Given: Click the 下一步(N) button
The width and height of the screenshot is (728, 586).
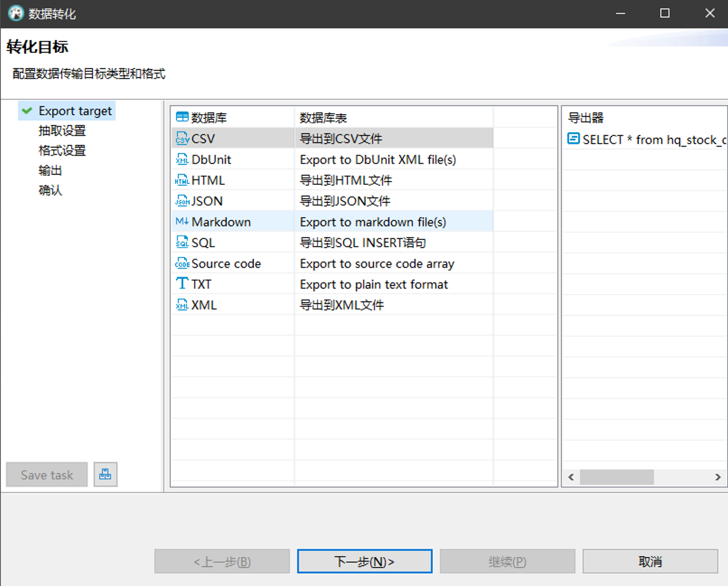Looking at the screenshot, I should (x=364, y=561).
